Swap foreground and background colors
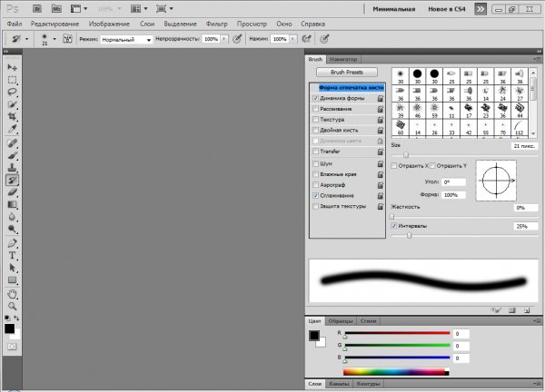545x392 pixels. (16, 318)
